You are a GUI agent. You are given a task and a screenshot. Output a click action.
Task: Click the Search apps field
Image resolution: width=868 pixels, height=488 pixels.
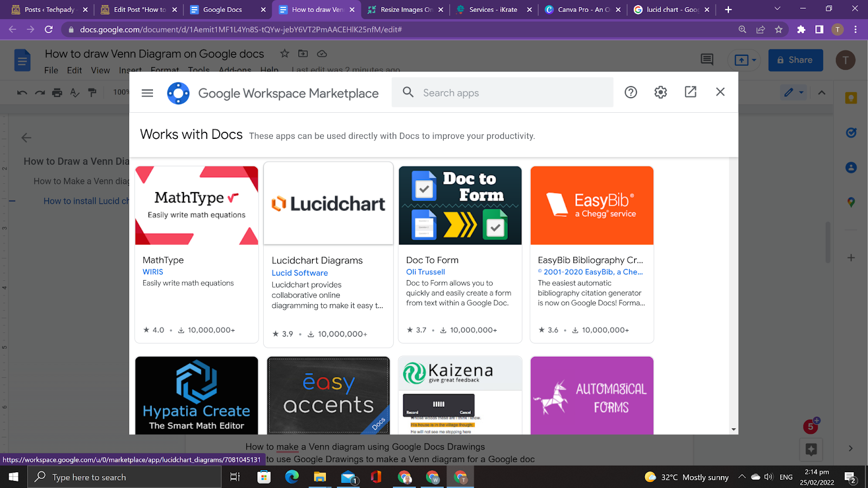click(x=502, y=93)
